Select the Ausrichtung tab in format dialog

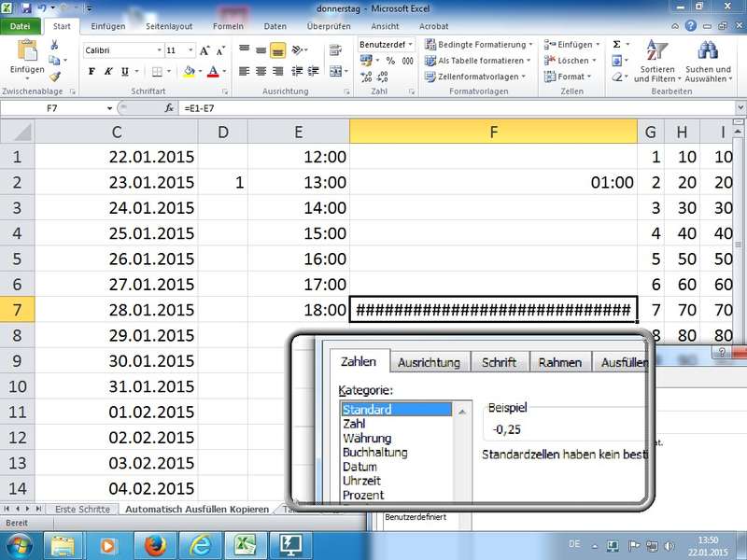430,362
